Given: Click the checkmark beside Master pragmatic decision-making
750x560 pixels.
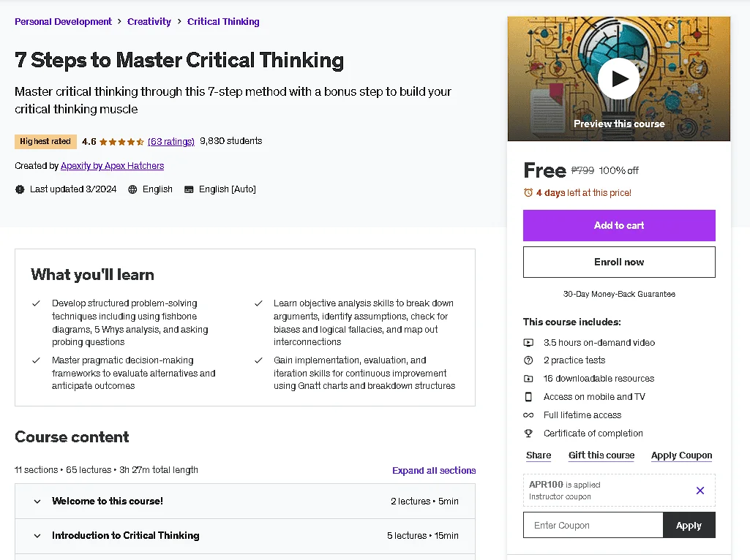Looking at the screenshot, I should [36, 360].
